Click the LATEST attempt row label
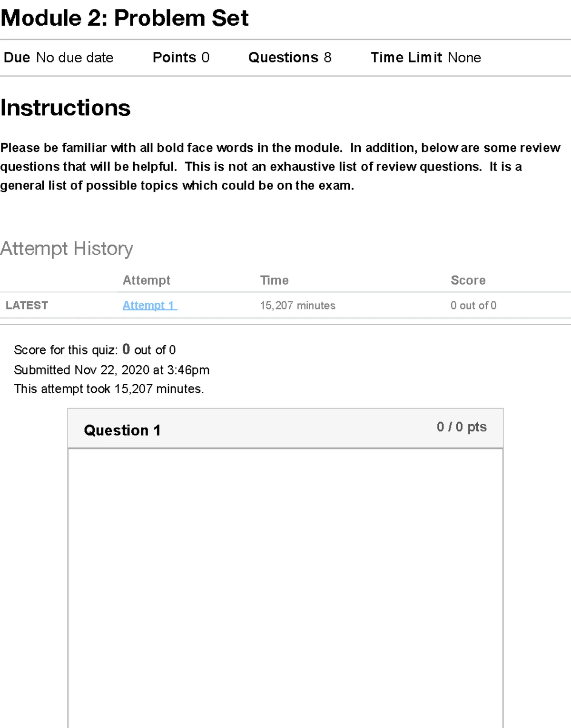Viewport: 571px width, 728px height. tap(27, 305)
